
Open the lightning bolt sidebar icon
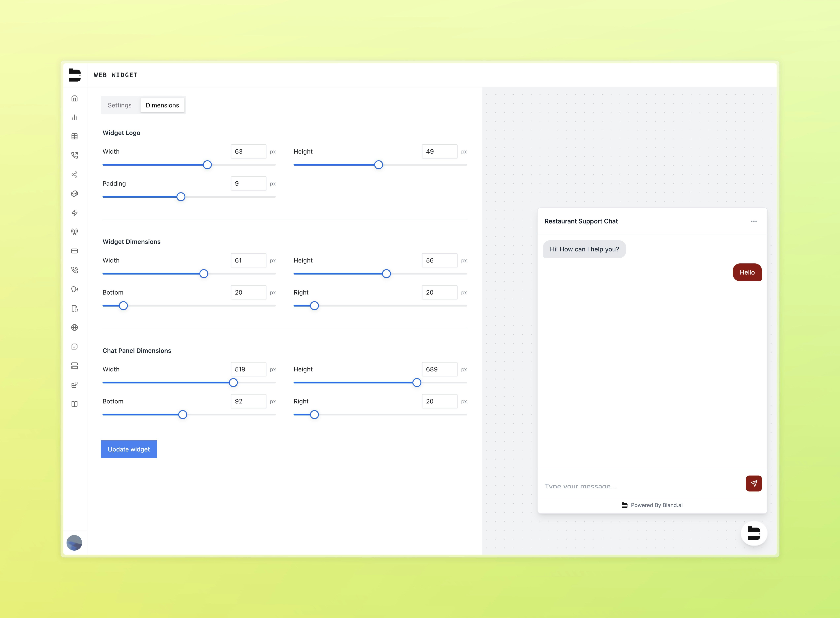74,213
